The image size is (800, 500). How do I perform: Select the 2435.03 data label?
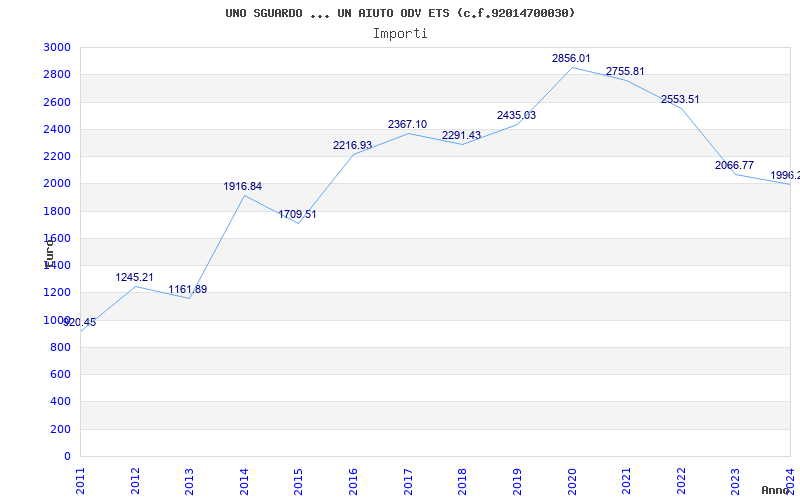pyautogui.click(x=516, y=116)
